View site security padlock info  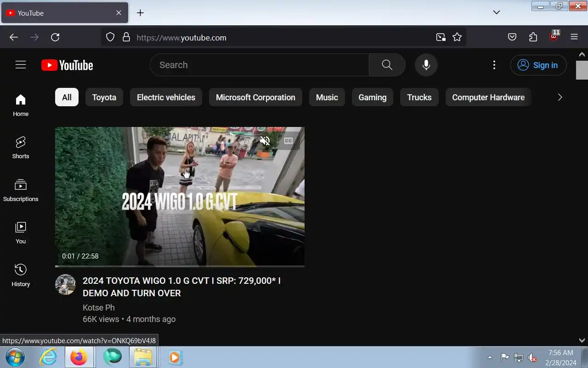(126, 37)
